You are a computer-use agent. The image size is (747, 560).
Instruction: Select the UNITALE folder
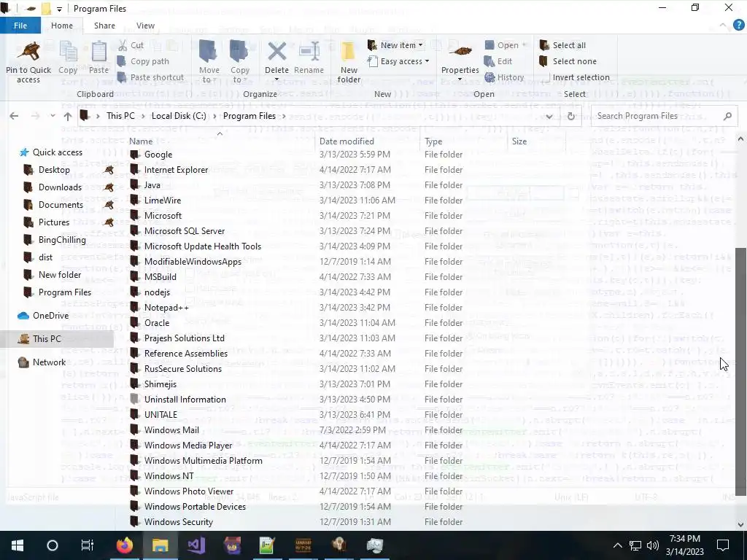click(x=160, y=415)
